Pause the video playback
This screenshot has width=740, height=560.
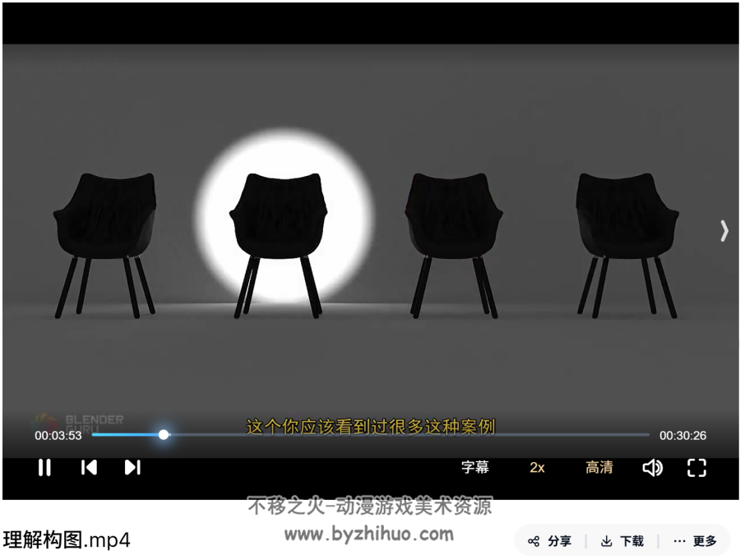click(44, 467)
